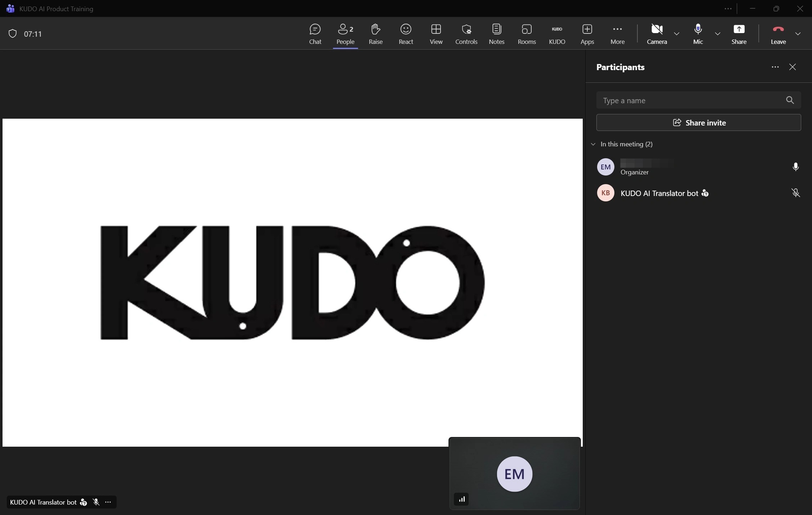This screenshot has height=515, width=812.
Task: Open the Apps add menu
Action: point(587,34)
